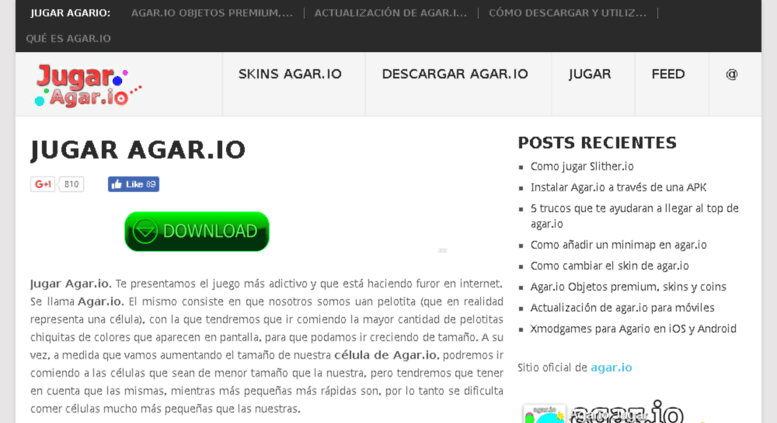The width and height of the screenshot is (777, 423).
Task: Click the Google +1 count 810
Action: tap(71, 184)
